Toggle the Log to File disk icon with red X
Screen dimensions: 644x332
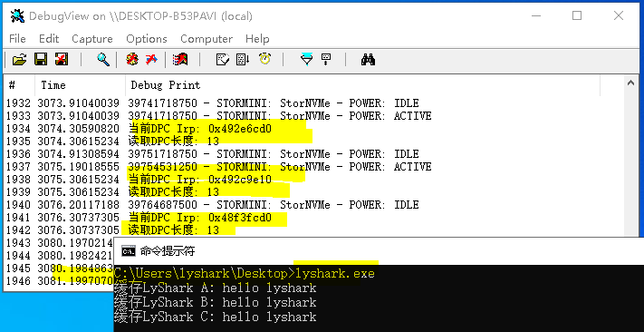tap(62, 60)
